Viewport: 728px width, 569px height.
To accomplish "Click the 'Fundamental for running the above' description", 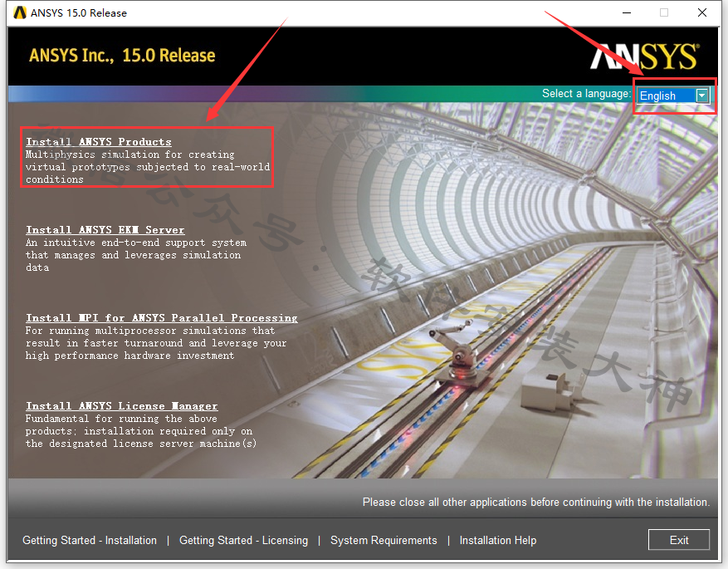I will (x=140, y=431).
